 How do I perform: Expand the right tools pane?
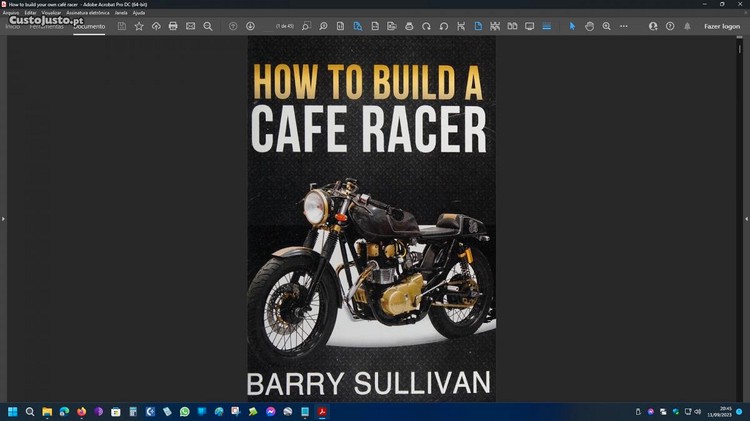pyautogui.click(x=746, y=218)
